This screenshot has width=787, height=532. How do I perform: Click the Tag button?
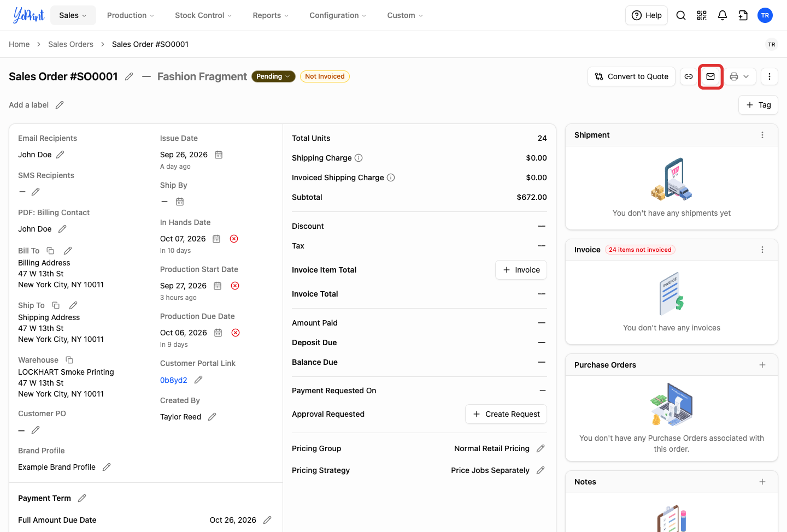pos(758,105)
